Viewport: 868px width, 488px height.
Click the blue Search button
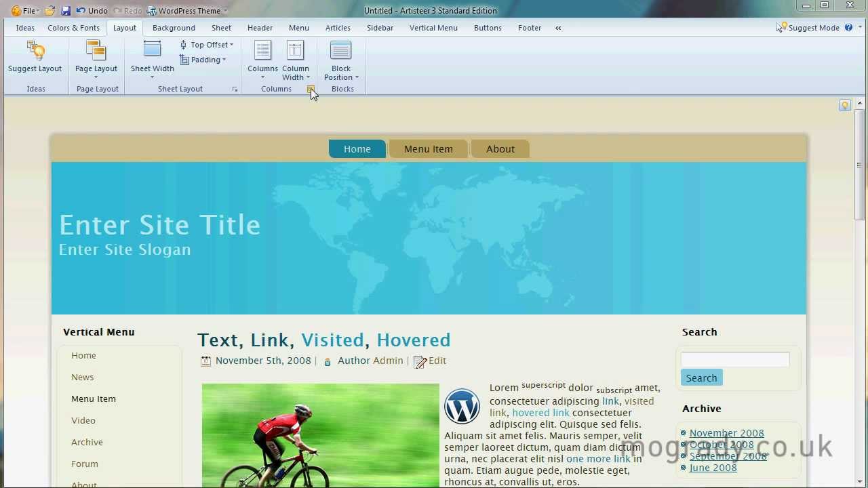point(701,378)
